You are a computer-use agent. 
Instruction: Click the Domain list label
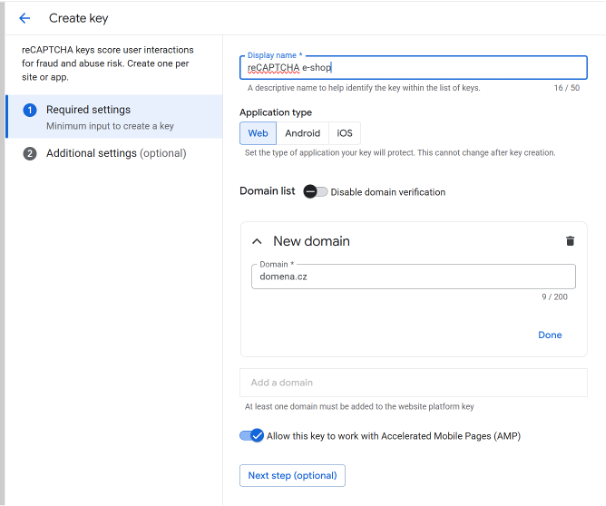(x=267, y=191)
